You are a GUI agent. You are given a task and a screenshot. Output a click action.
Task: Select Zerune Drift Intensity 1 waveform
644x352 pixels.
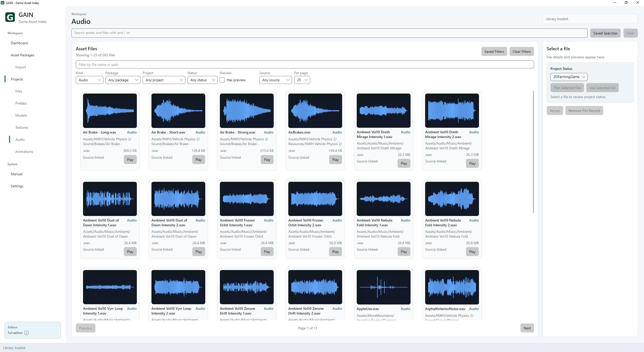247,287
